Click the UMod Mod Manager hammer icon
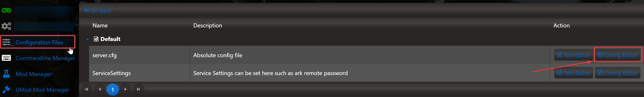The height and width of the screenshot is (97, 644). point(6,90)
